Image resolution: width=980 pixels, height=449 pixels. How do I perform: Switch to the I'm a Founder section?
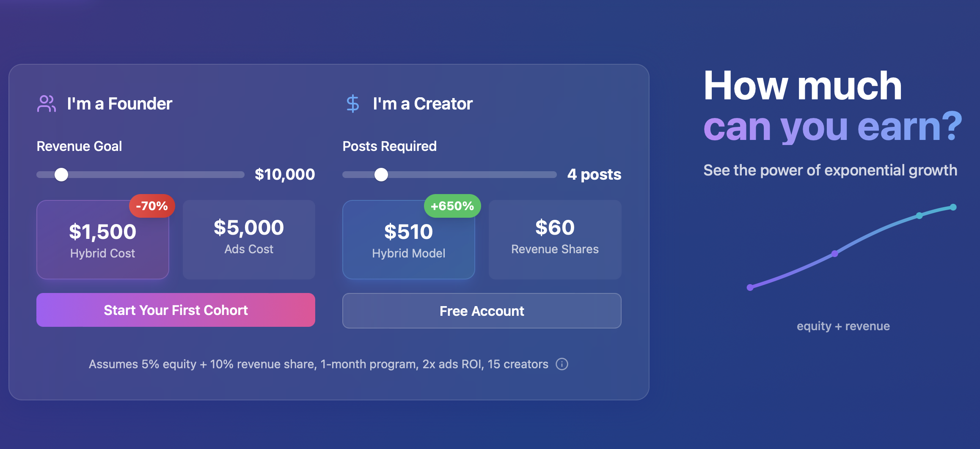click(120, 103)
